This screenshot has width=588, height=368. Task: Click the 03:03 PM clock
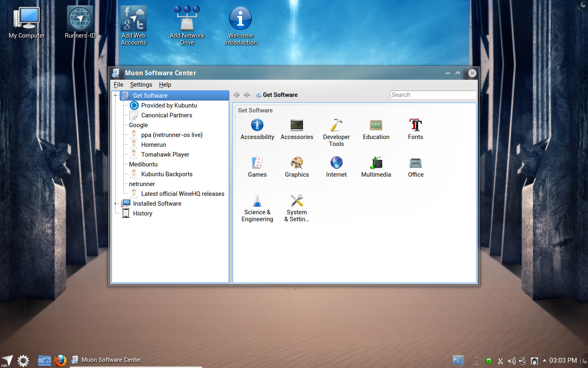(x=563, y=360)
